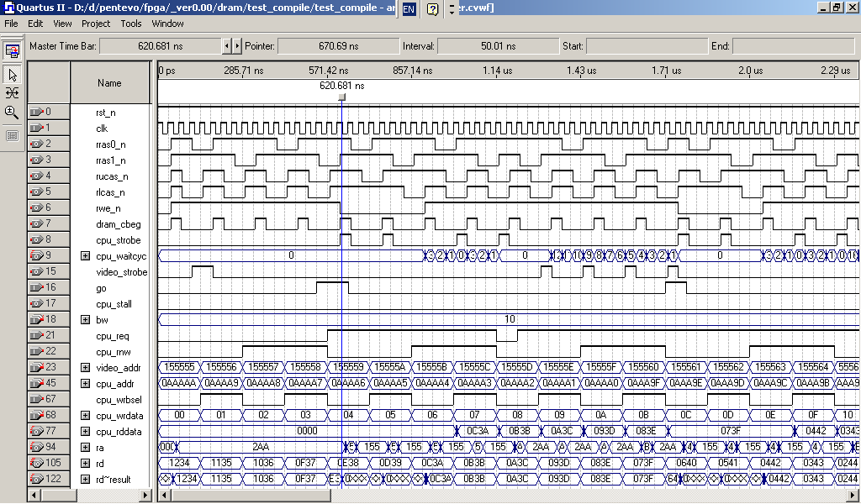Step master time bar to next transition
The width and height of the screenshot is (861, 504).
click(236, 45)
